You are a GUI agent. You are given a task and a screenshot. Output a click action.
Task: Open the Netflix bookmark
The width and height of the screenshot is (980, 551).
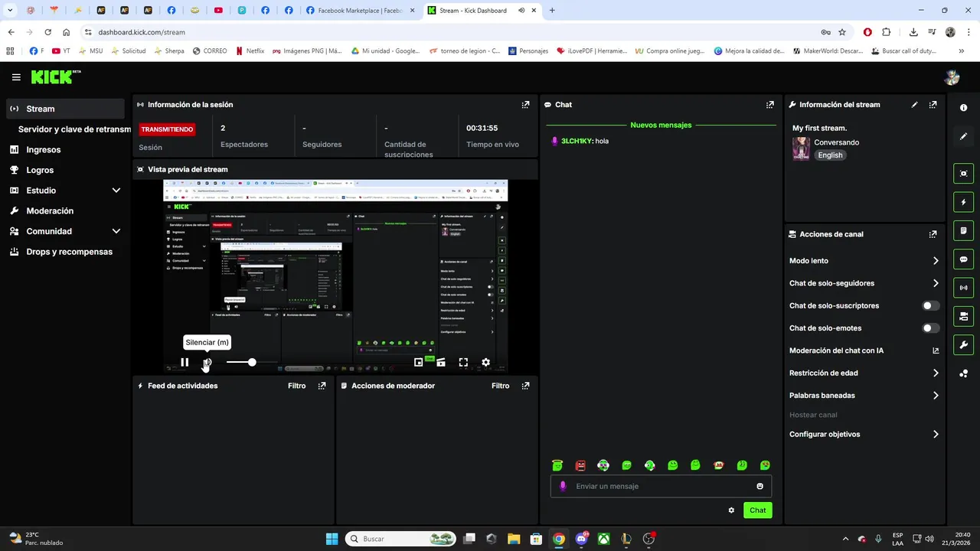[250, 51]
